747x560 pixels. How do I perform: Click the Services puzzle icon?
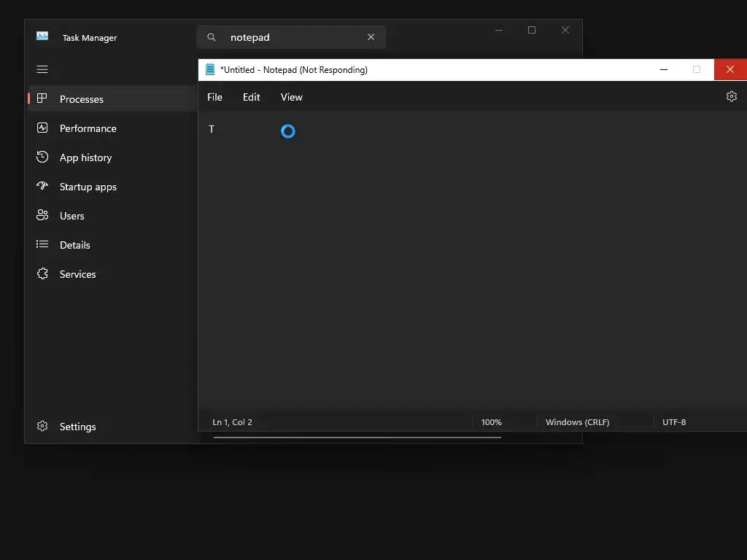click(42, 273)
